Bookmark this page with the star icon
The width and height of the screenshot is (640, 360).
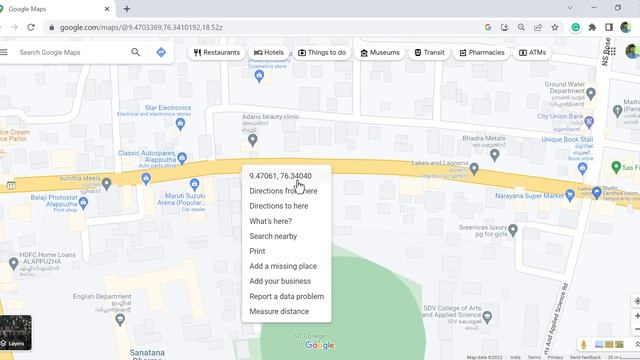tap(555, 27)
